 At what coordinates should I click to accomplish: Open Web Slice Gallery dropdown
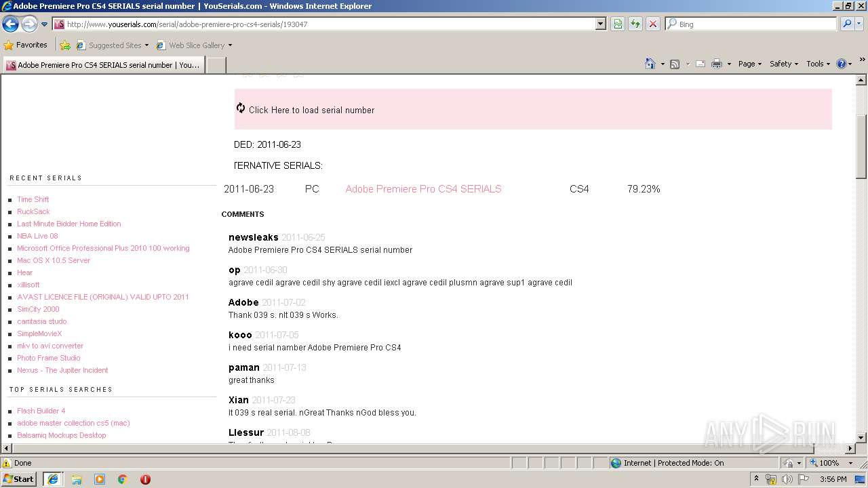pyautogui.click(x=194, y=45)
